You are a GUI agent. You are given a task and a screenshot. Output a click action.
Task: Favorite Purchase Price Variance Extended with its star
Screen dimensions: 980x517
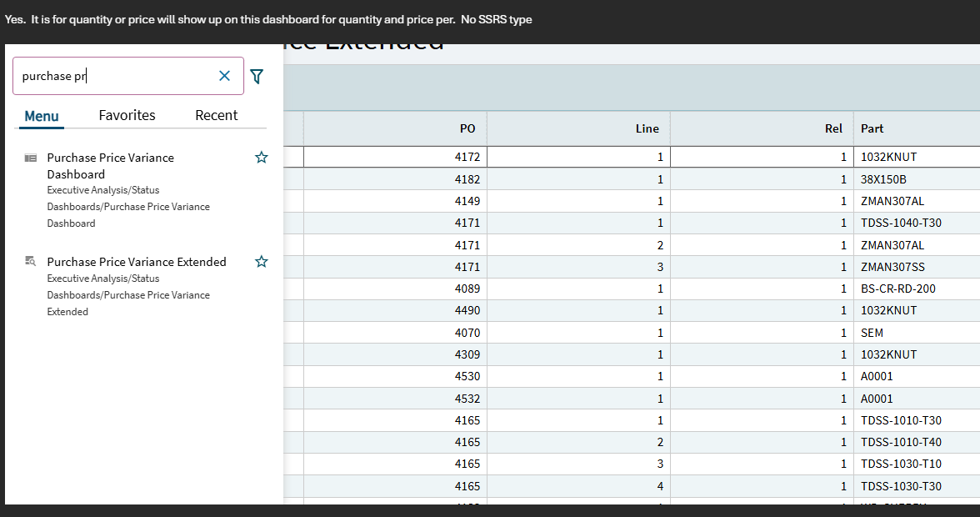click(x=262, y=261)
